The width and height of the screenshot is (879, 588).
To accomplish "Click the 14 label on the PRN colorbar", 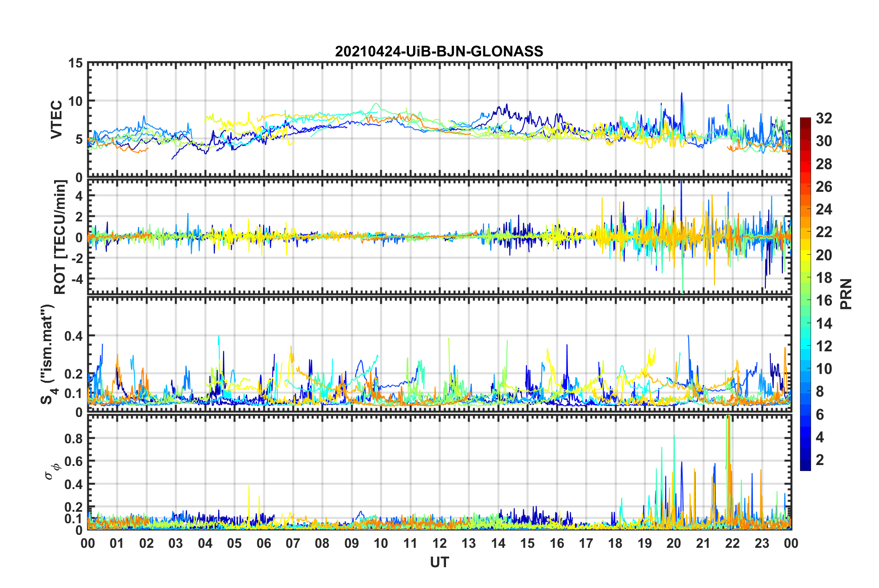I will (824, 324).
